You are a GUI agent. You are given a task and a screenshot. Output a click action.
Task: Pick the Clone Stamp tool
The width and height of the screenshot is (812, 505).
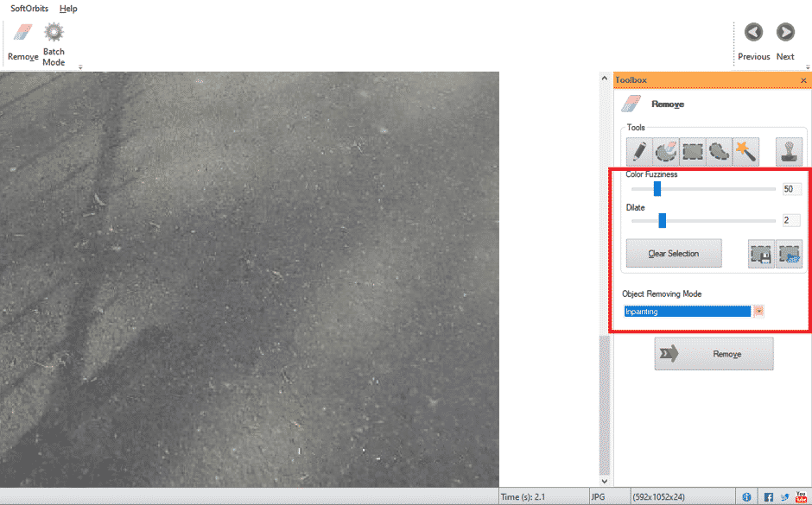(790, 151)
